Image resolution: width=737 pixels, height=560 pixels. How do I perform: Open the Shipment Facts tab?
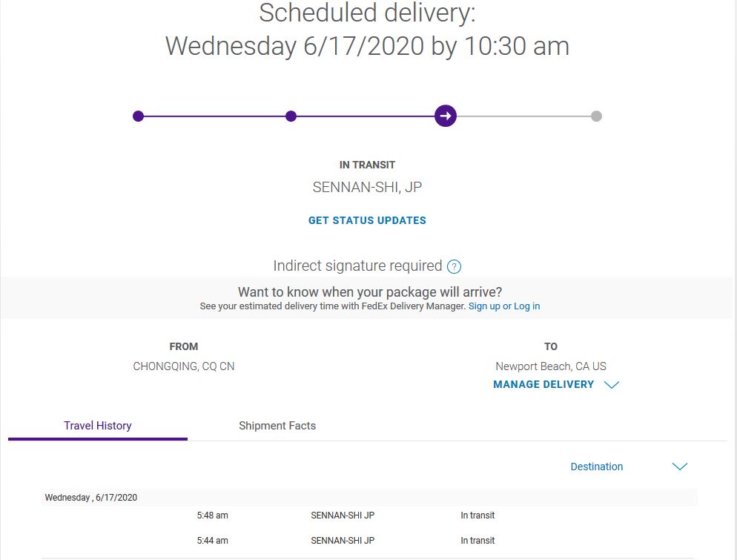click(x=277, y=426)
